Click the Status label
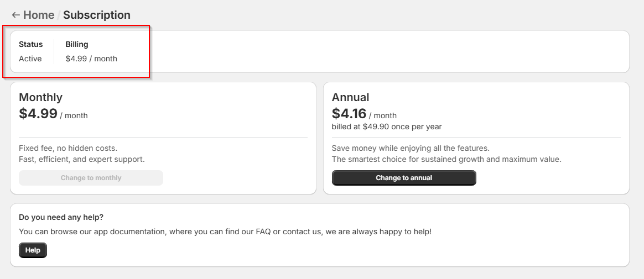The width and height of the screenshot is (644, 279). point(31,44)
